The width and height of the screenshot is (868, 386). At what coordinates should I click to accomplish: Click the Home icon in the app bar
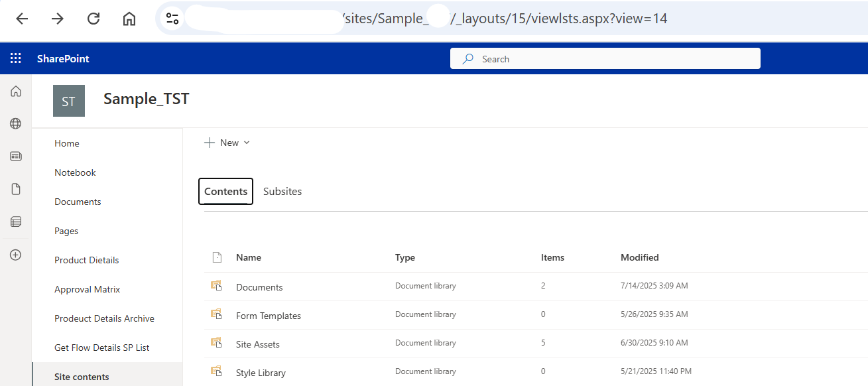(16, 92)
